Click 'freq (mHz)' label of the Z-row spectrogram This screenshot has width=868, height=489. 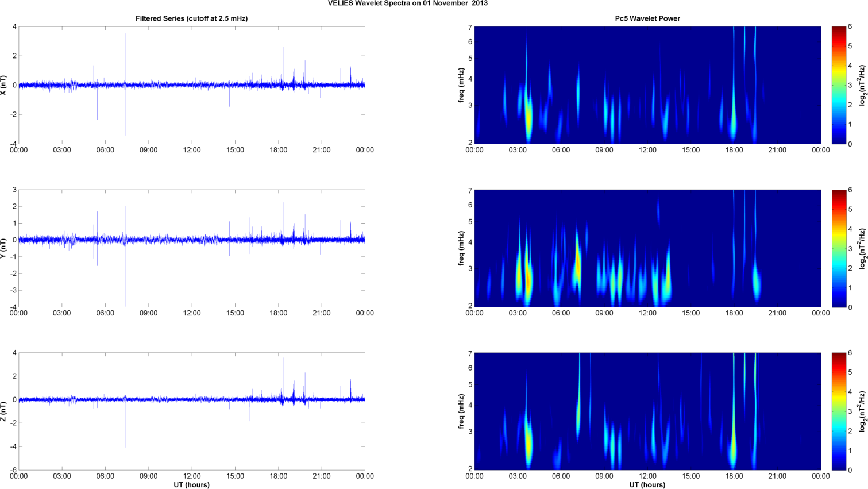[x=461, y=411]
